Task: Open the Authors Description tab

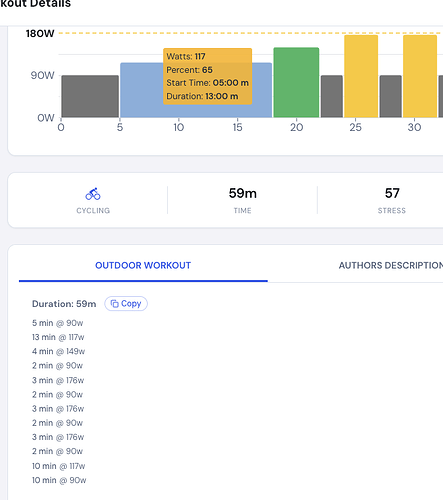Action: (391, 265)
